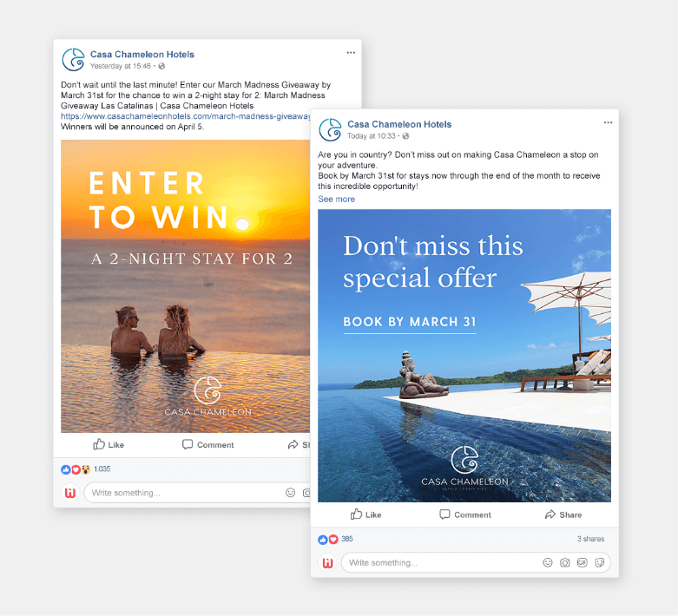Comment on the special offer post
Screen dimensions: 678x616
coord(465,514)
